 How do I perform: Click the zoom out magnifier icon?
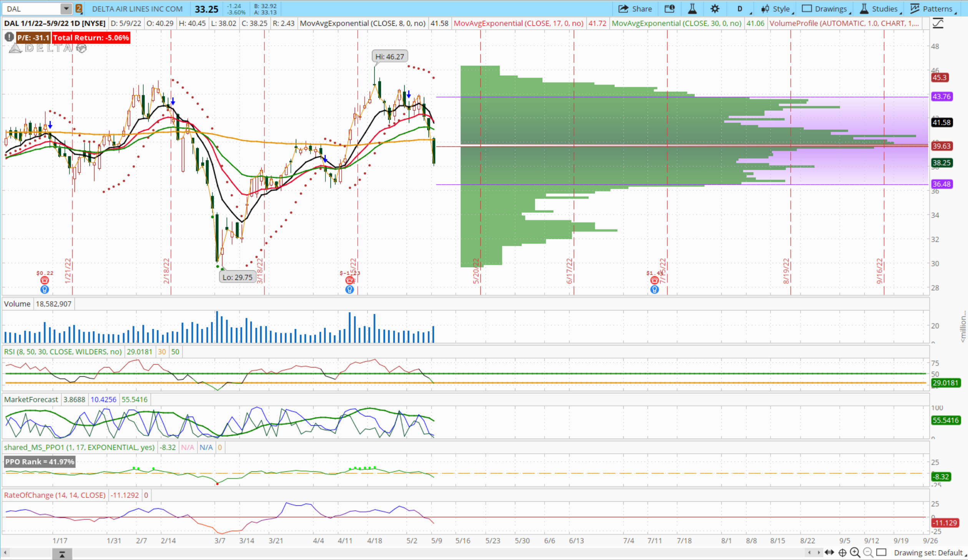868,552
